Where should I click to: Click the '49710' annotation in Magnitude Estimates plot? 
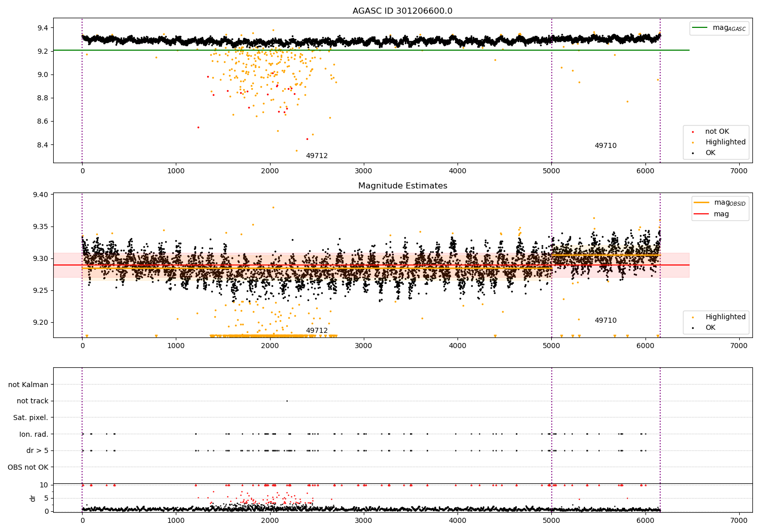click(x=605, y=321)
